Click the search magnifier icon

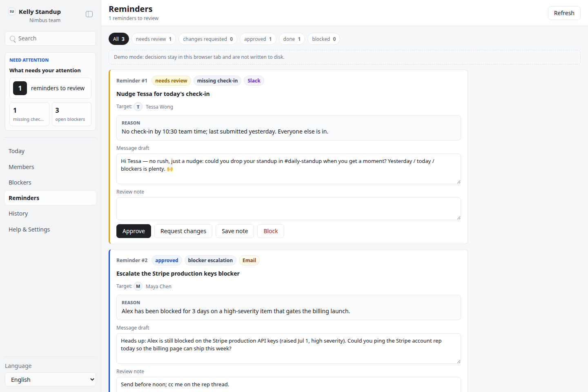click(13, 39)
